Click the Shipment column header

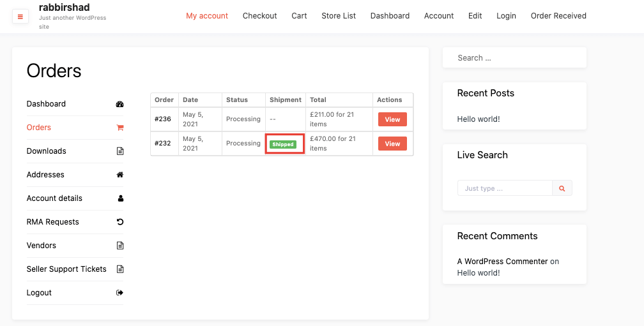286,100
